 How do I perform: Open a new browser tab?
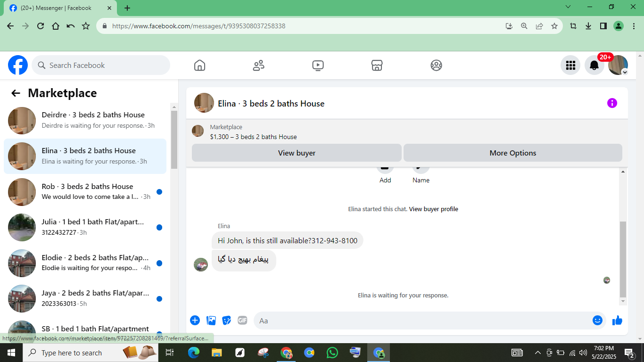pos(127,8)
